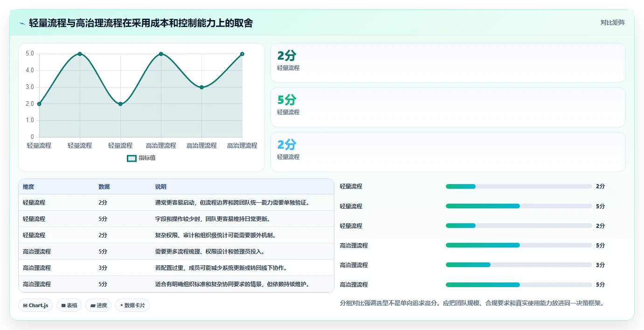Screen dimensions: 644x330
Task: Click the 轻量流程 5分 progress bar
Action: point(519,206)
